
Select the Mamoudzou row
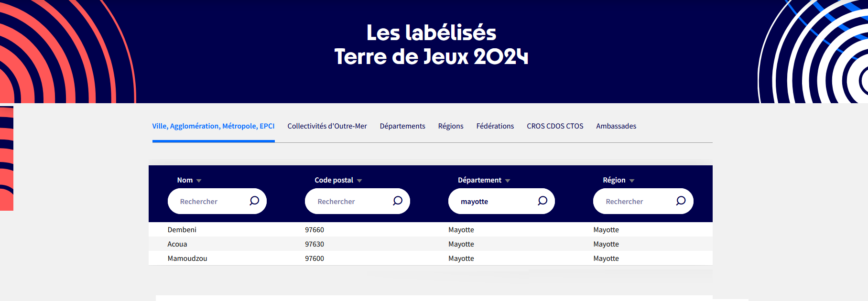pos(431,258)
